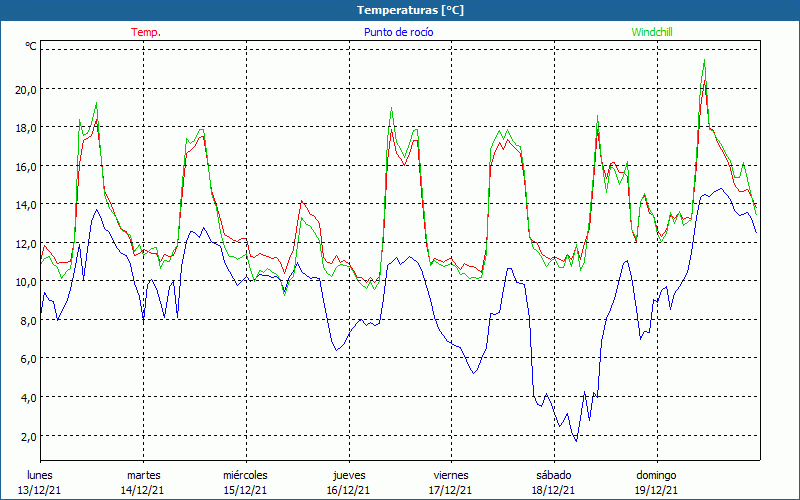Click the 'domingo' day label

tap(656, 475)
